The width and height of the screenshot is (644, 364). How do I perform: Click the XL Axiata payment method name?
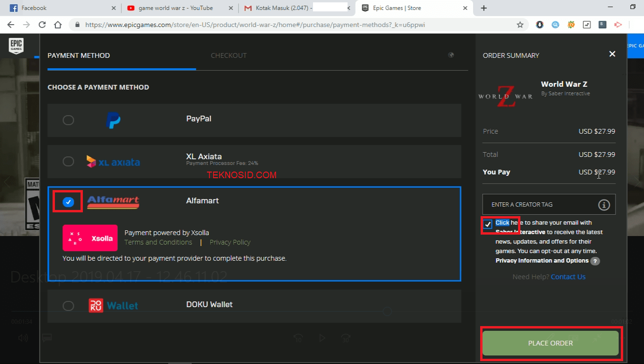(204, 156)
